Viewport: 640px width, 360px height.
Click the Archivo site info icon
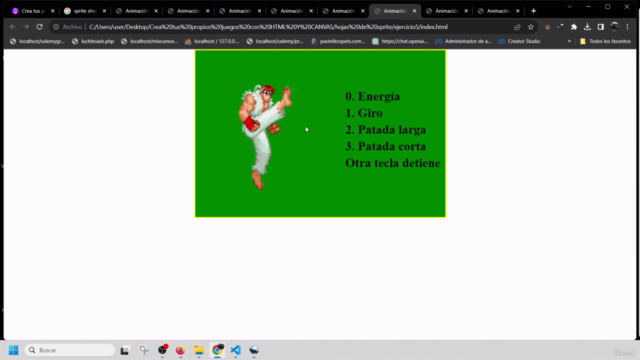(56, 27)
